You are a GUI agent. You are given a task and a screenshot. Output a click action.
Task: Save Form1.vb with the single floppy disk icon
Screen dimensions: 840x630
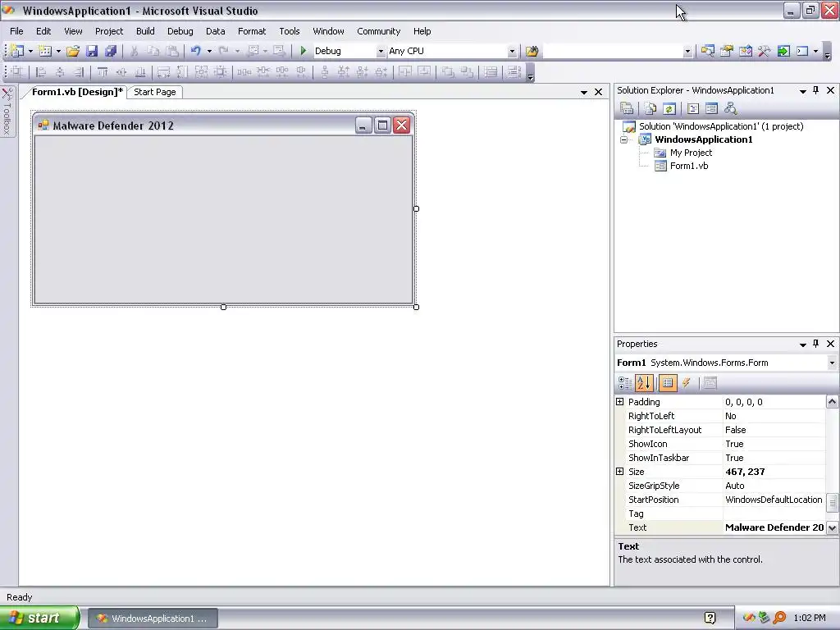tap(92, 51)
